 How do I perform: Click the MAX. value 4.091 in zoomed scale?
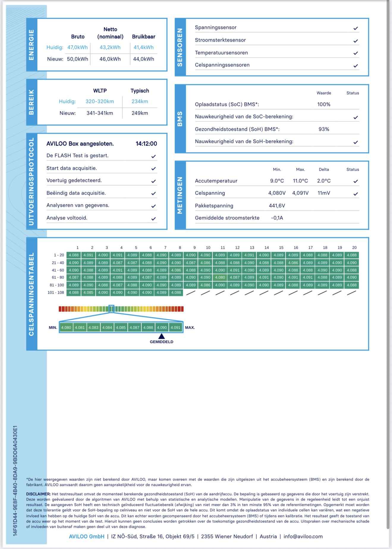coord(175,328)
